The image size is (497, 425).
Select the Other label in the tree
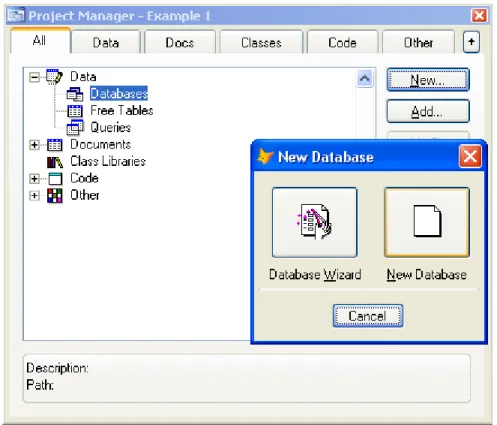(85, 195)
